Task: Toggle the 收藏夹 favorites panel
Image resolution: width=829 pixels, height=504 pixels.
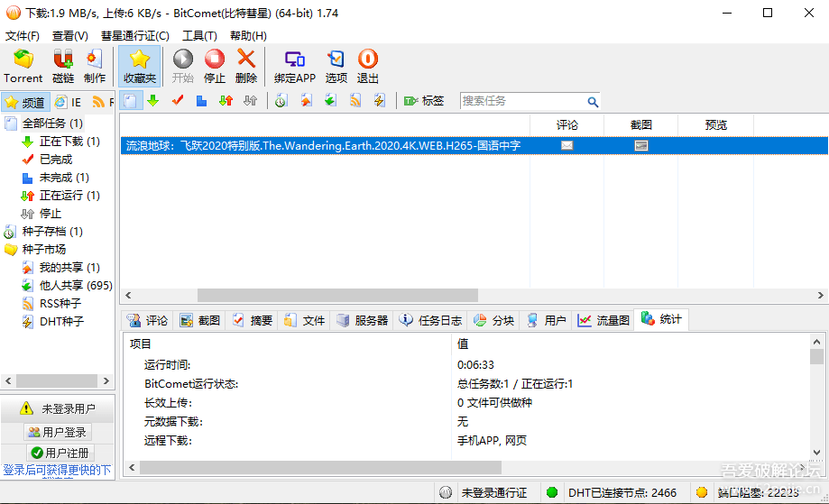Action: point(140,67)
